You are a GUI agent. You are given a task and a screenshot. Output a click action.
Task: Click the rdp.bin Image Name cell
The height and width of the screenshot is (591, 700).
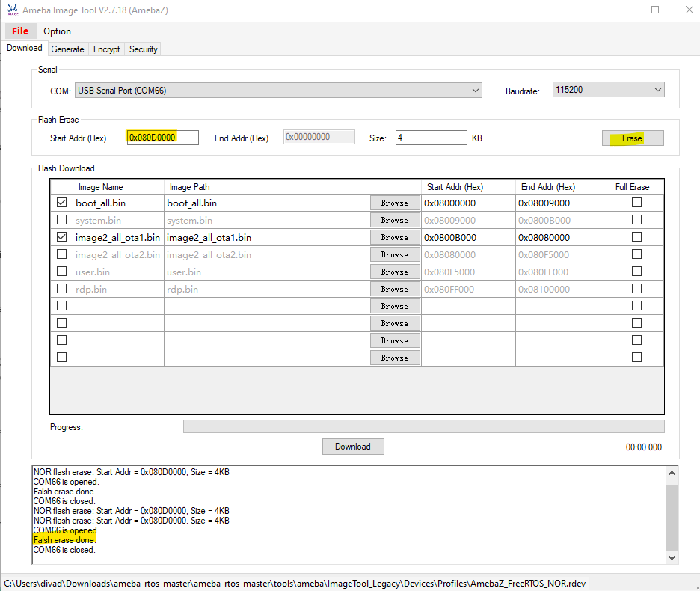(x=118, y=289)
